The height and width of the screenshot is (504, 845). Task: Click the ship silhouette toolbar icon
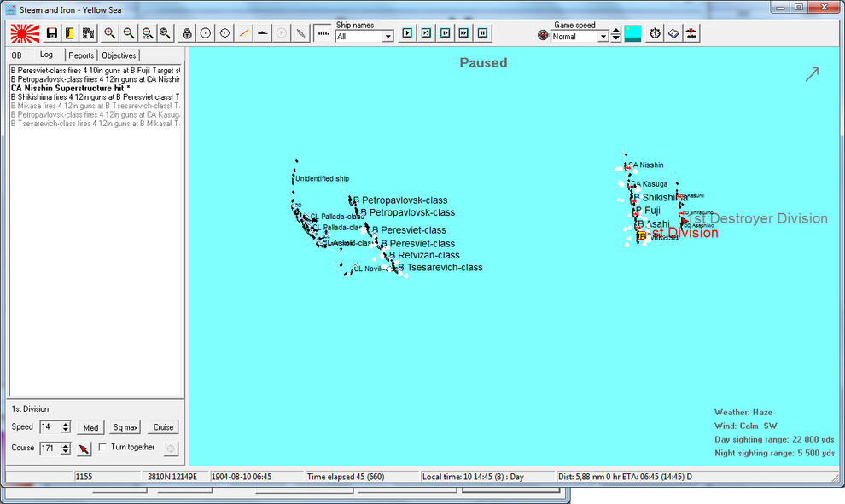pos(263,33)
